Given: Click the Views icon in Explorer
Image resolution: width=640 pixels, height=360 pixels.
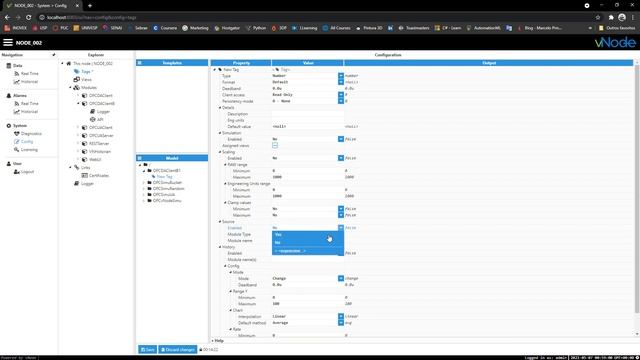Looking at the screenshot, I should click(x=76, y=80).
